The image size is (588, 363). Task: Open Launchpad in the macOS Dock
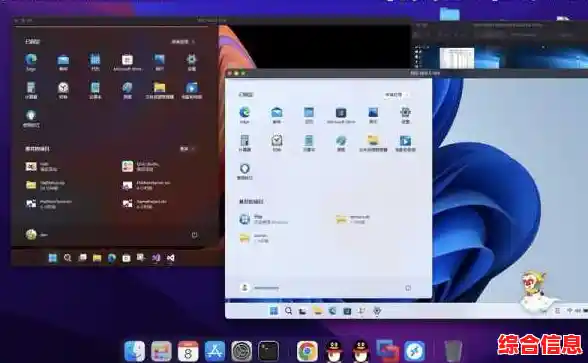161,351
